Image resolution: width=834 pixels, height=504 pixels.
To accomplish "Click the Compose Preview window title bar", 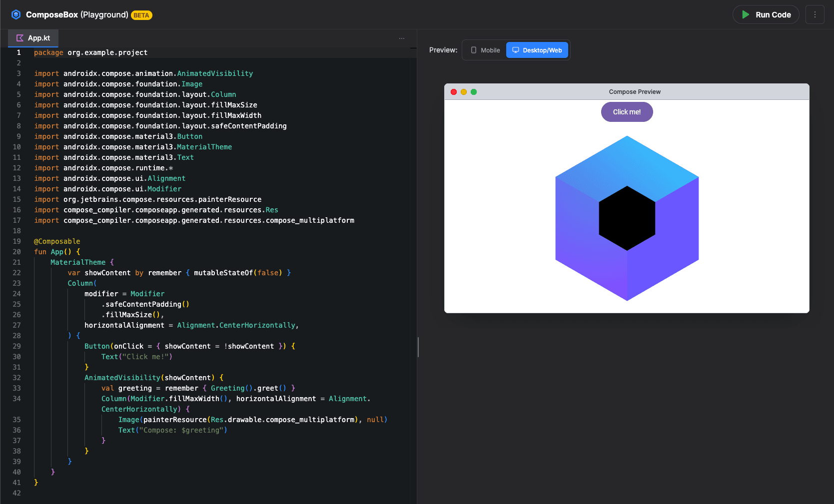I will click(627, 92).
